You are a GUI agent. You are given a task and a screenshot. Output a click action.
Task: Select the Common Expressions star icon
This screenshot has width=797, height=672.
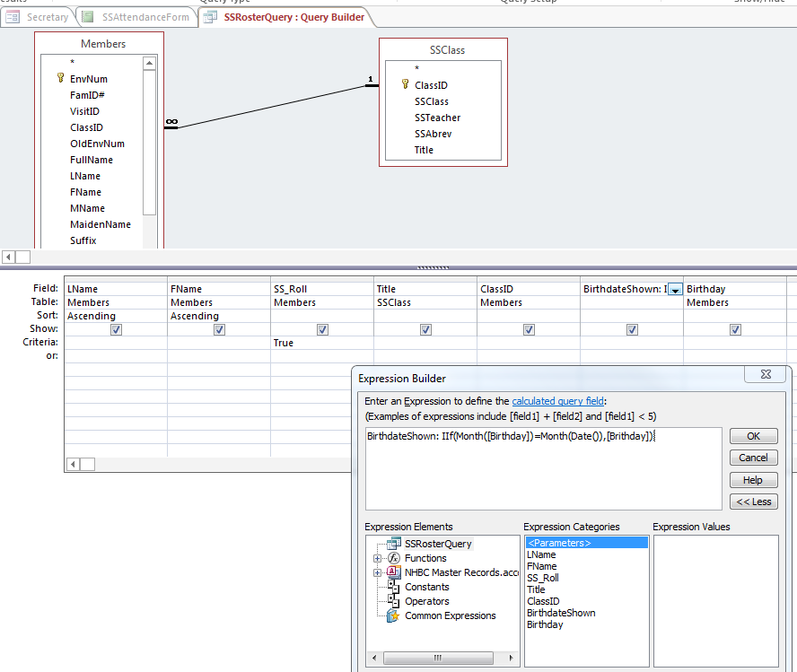tap(393, 615)
